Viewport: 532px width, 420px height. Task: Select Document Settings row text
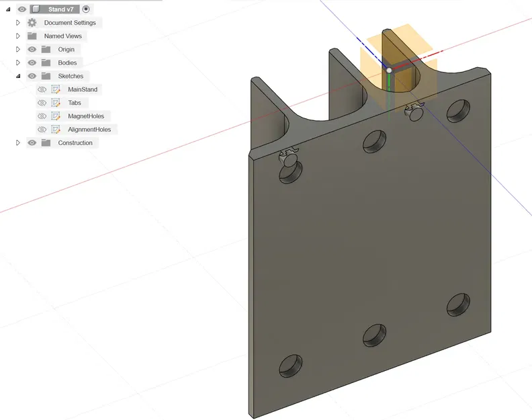(x=70, y=23)
